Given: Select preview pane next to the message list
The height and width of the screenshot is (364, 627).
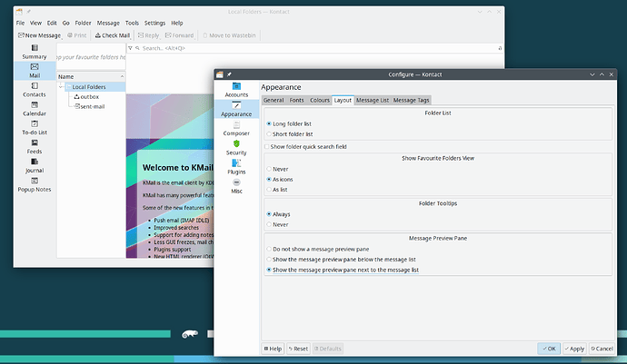Looking at the screenshot, I should [343, 271].
